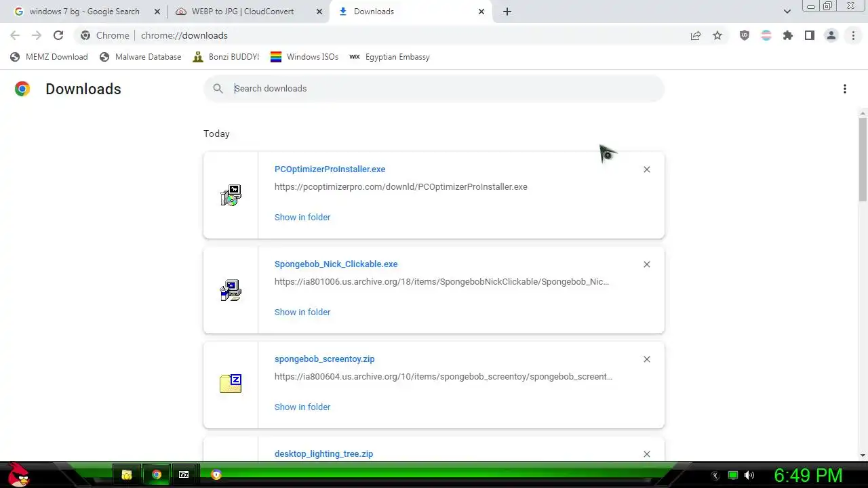This screenshot has height=488, width=868.
Task: Close the Downloads tab
Action: coord(481,12)
